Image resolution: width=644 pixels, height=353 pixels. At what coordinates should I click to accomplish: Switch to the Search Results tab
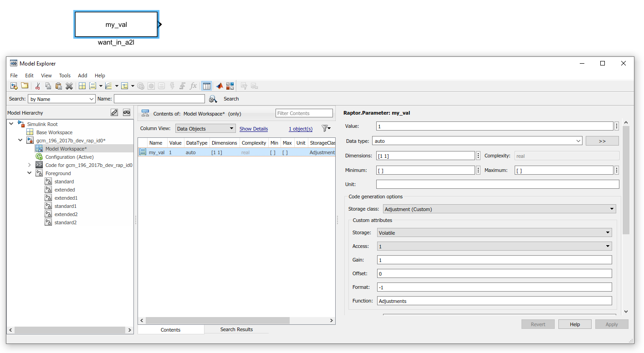click(236, 329)
